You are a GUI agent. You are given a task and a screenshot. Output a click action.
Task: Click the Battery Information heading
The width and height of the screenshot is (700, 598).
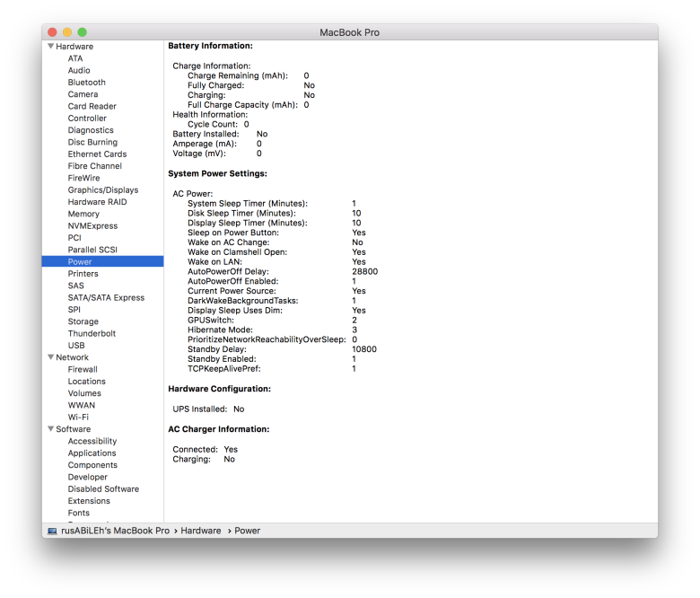click(x=210, y=46)
